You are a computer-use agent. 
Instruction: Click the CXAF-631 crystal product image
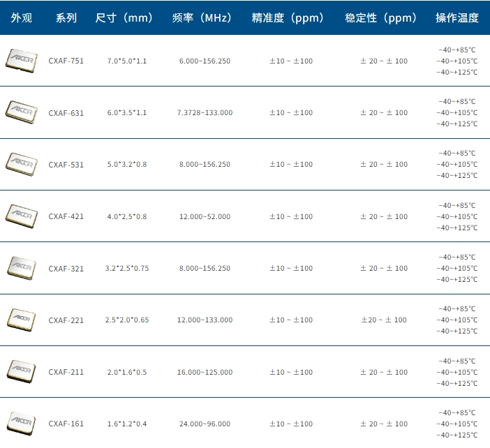(x=21, y=112)
